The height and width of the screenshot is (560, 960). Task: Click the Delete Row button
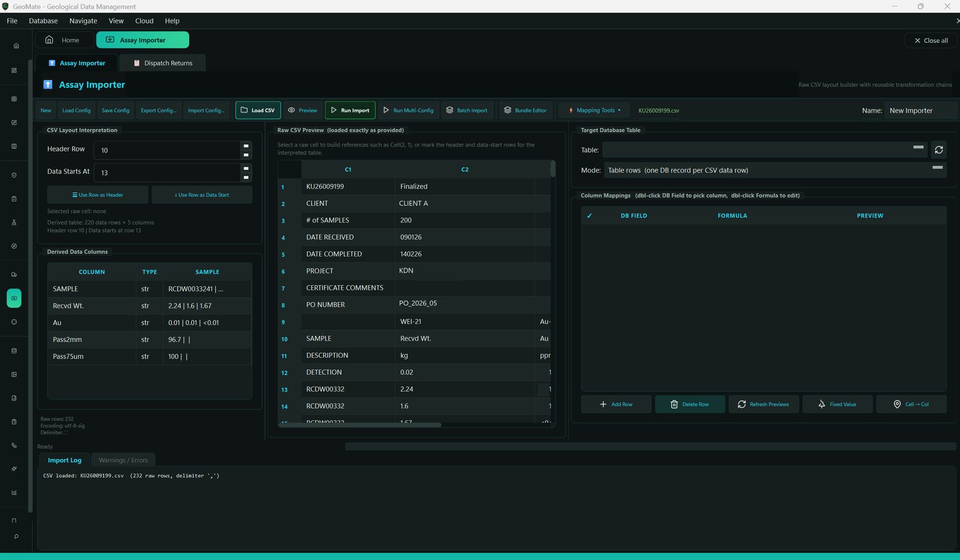pyautogui.click(x=689, y=404)
